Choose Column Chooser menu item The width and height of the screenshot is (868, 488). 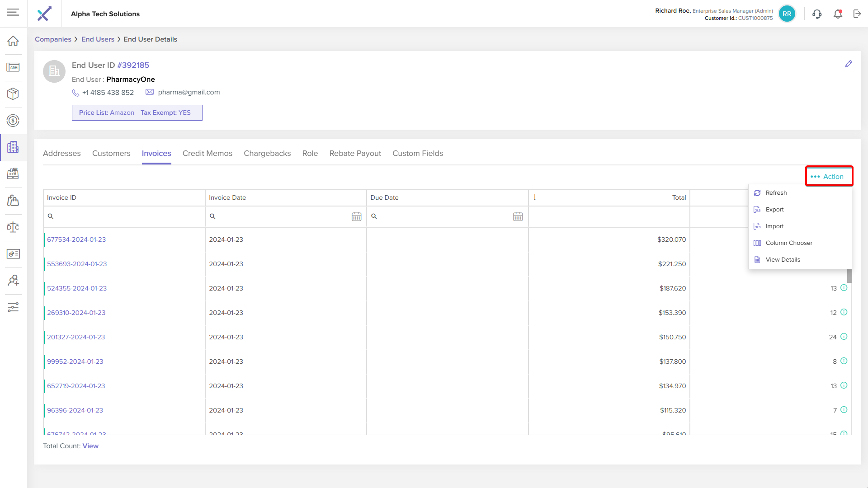tap(788, 243)
